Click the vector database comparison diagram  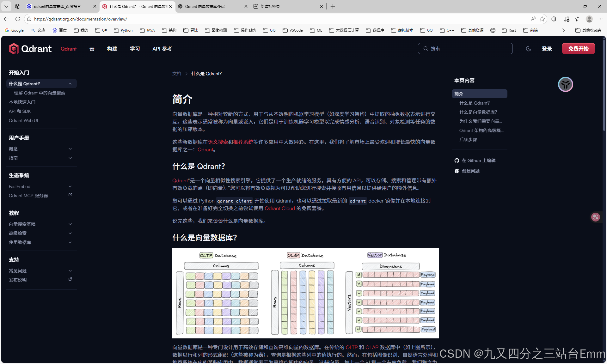(305, 293)
